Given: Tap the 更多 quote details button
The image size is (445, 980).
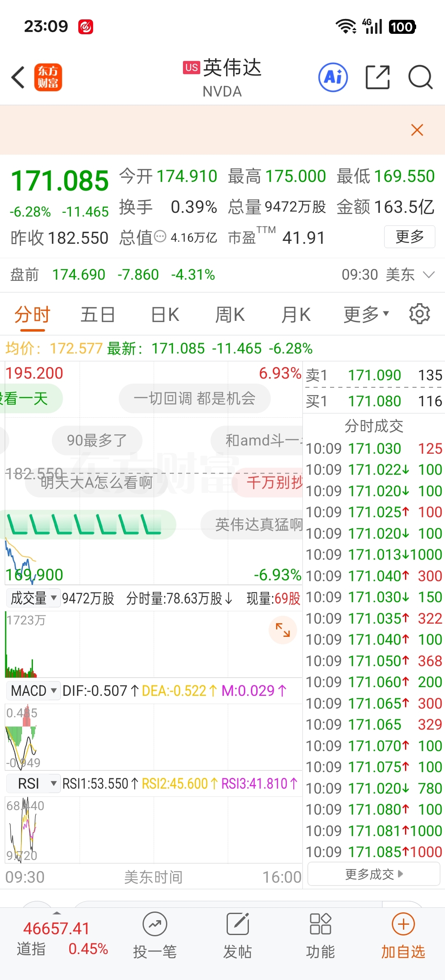Looking at the screenshot, I should (x=410, y=236).
